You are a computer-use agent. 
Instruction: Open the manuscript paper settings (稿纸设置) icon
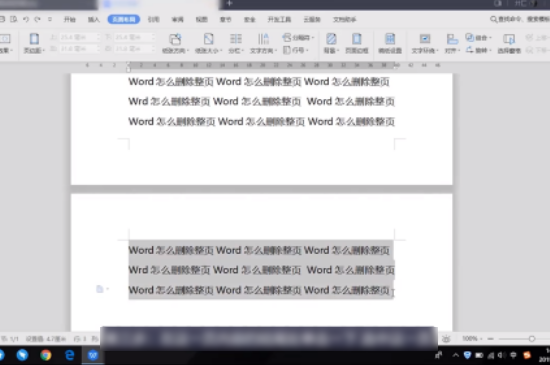[x=390, y=39]
